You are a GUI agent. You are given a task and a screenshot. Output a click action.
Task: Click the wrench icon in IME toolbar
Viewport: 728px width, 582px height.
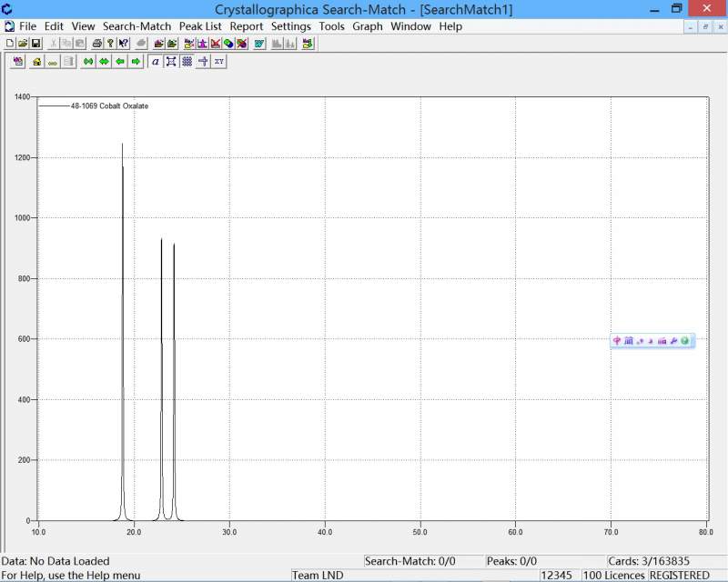tap(673, 341)
